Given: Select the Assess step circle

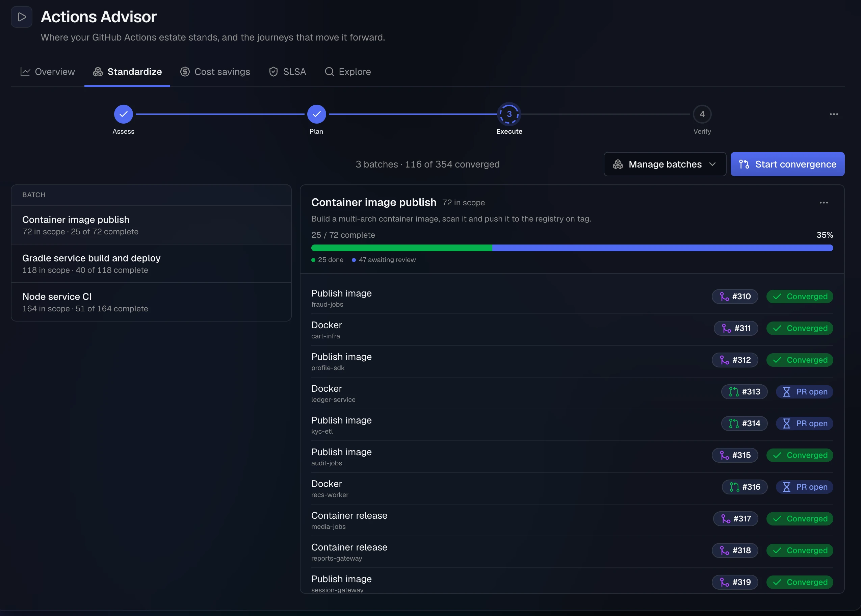Looking at the screenshot, I should click(x=124, y=114).
